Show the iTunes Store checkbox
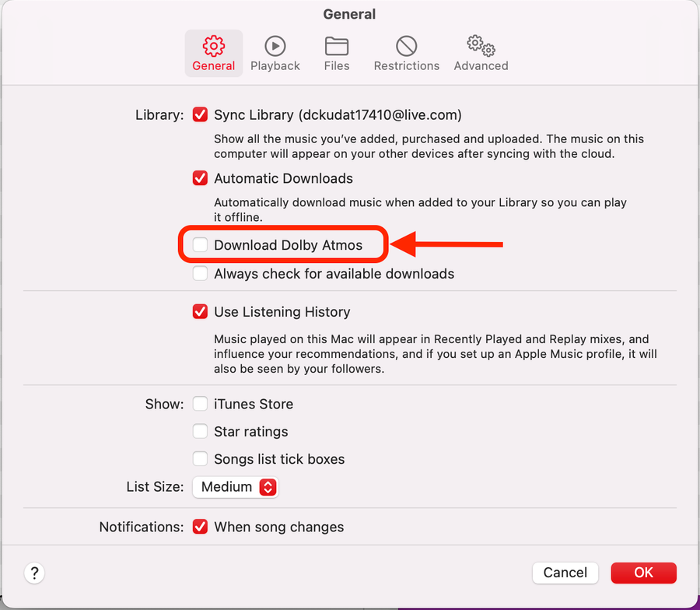The image size is (700, 610). (201, 405)
